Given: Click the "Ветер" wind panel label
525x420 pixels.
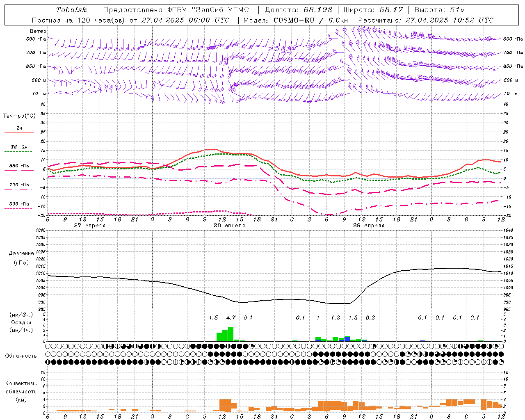Looking at the screenshot, I should coord(38,31).
